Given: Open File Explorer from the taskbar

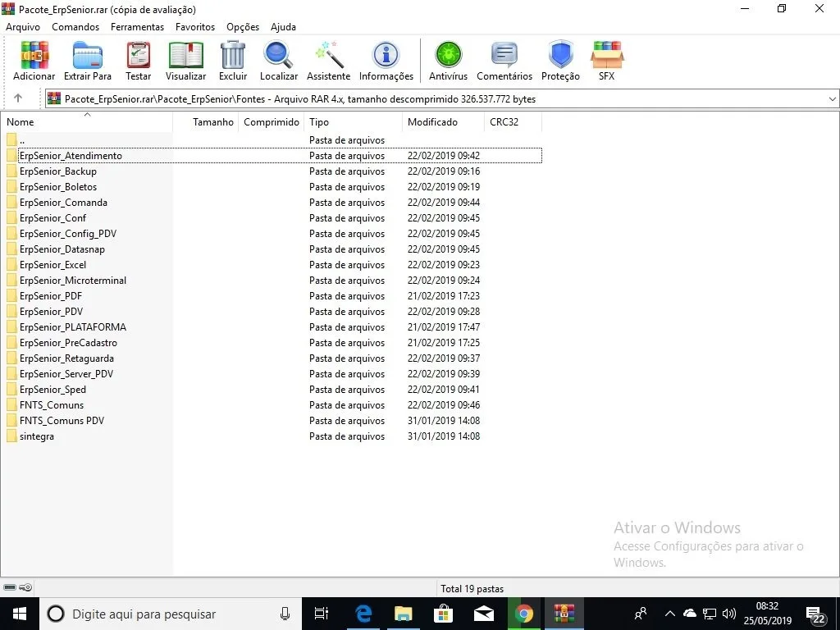Looking at the screenshot, I should click(404, 614).
